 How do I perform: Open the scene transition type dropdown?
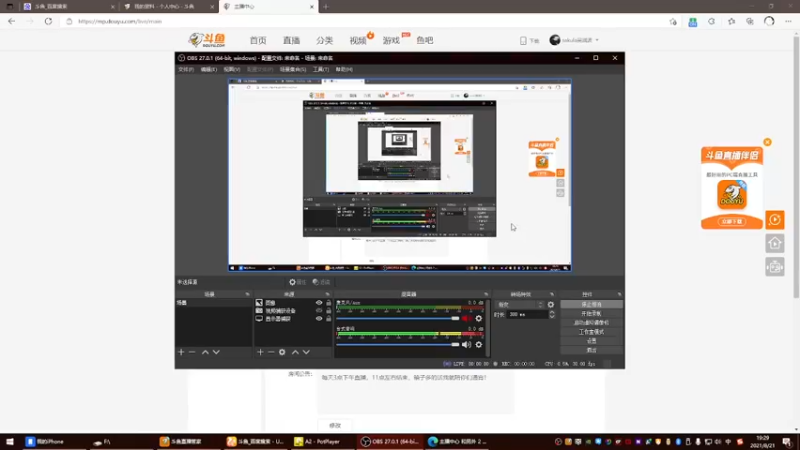(x=520, y=305)
